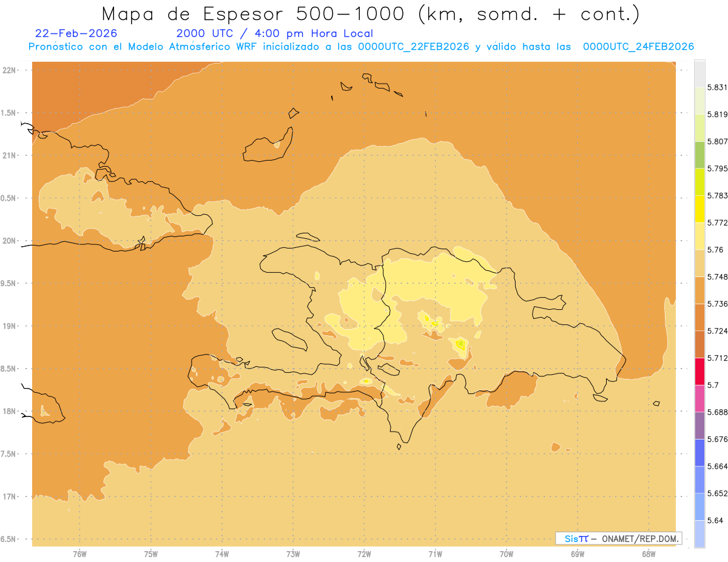Click the legend value '5.783'
728x562 pixels.
tap(717, 195)
